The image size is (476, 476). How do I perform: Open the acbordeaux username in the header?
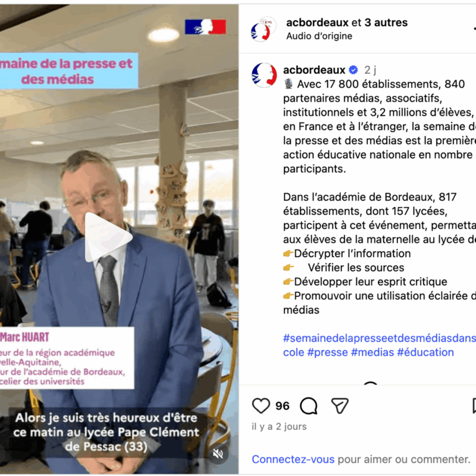317,23
